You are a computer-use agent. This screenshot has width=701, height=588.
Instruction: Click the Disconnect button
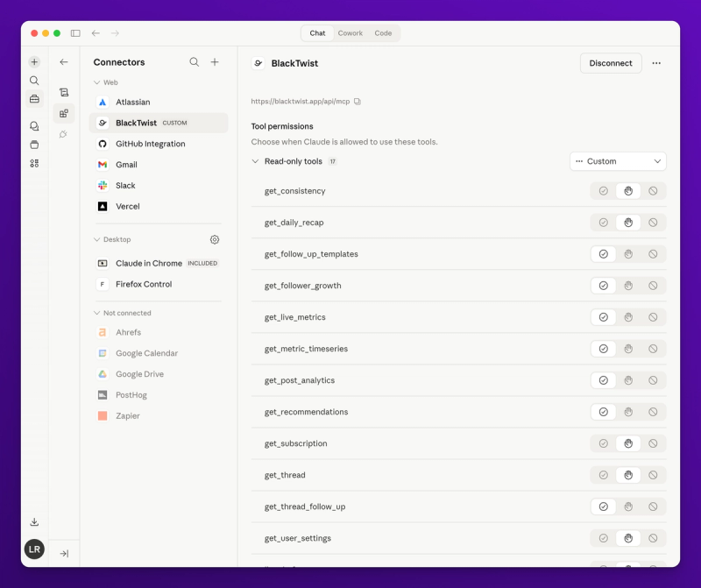click(x=611, y=63)
